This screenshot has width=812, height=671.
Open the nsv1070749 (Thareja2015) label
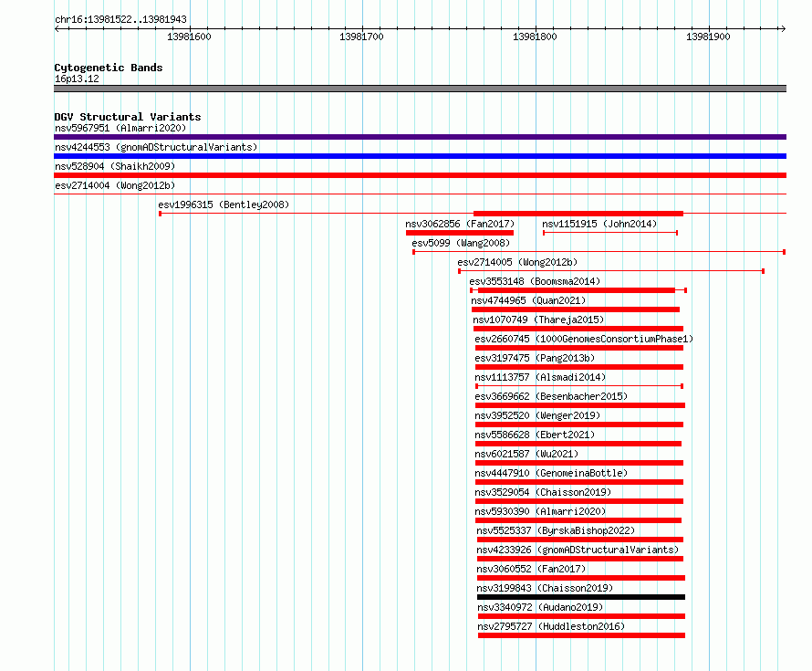click(x=538, y=320)
